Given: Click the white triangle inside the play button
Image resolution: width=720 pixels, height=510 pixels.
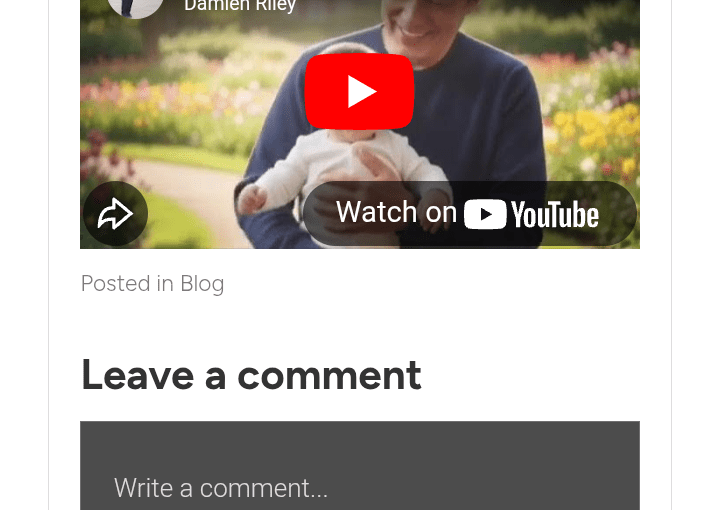Looking at the screenshot, I should pos(362,92).
